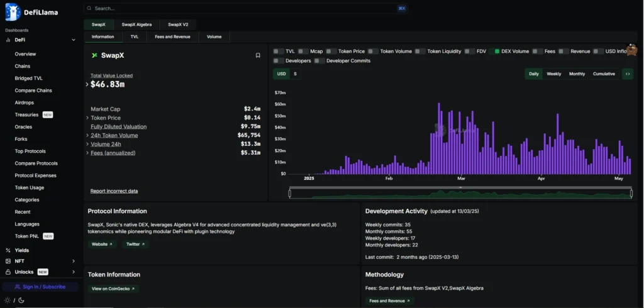The width and height of the screenshot is (644, 308).
Task: Expand Total Value Locked breakdown
Action: [x=87, y=84]
